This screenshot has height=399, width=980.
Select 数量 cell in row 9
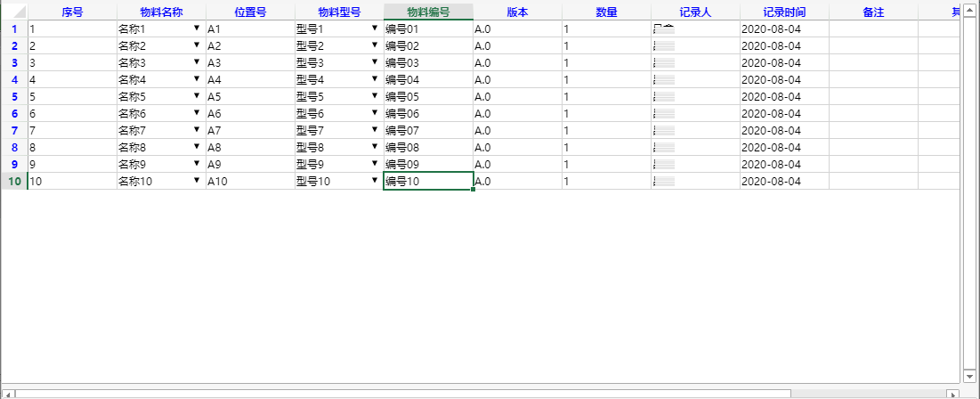point(606,164)
